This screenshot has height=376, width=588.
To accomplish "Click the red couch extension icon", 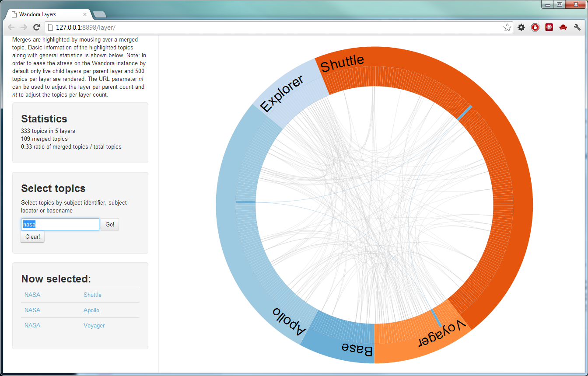I will pyautogui.click(x=563, y=28).
